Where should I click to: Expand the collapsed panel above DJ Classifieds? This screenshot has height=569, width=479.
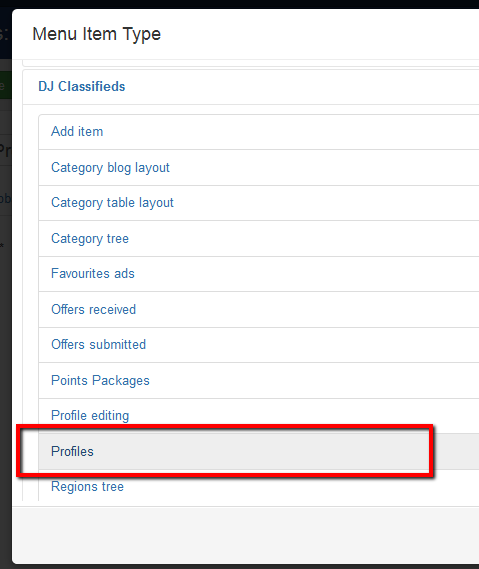click(x=250, y=63)
